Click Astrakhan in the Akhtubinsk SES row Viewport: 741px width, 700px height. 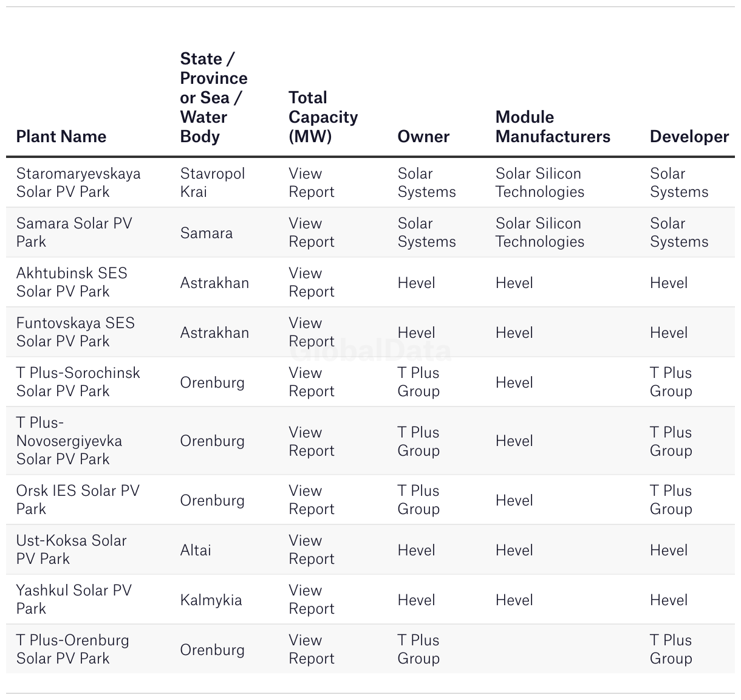(x=214, y=283)
